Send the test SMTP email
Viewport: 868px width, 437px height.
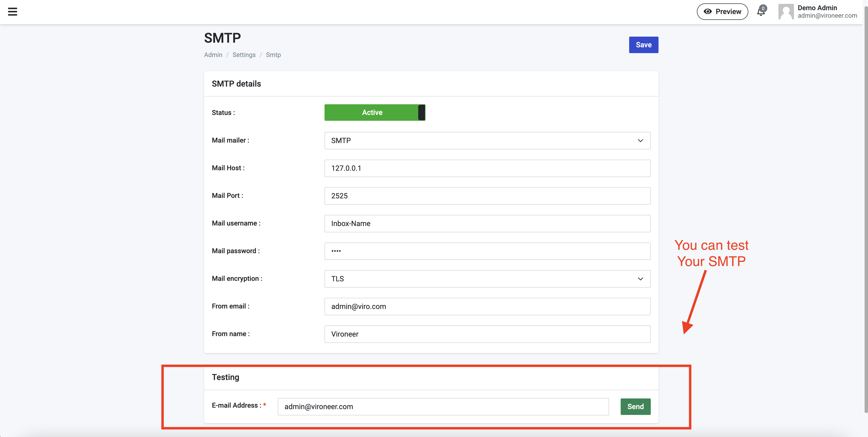pos(635,407)
